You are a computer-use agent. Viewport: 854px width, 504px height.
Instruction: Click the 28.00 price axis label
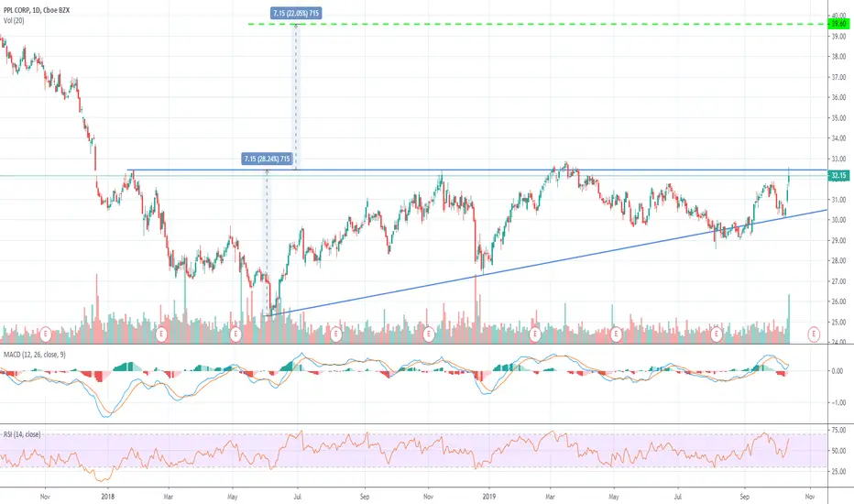click(x=838, y=261)
